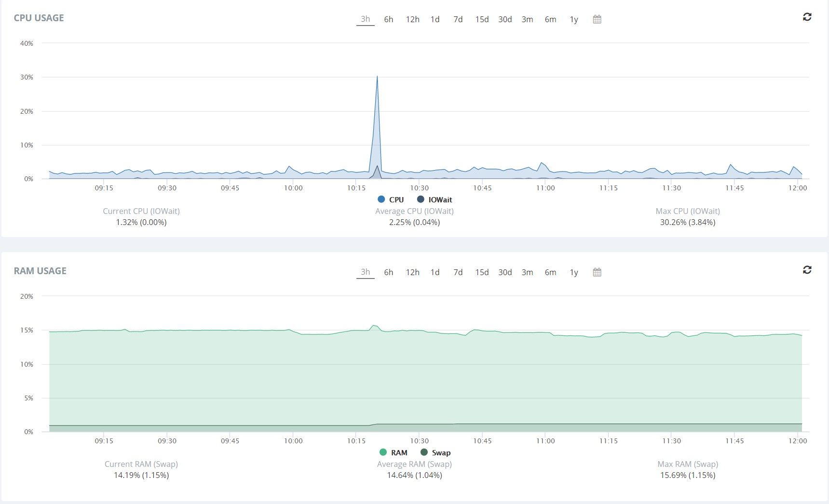The image size is (829, 504).
Task: Show CPU Usage for 30d
Action: pos(505,19)
